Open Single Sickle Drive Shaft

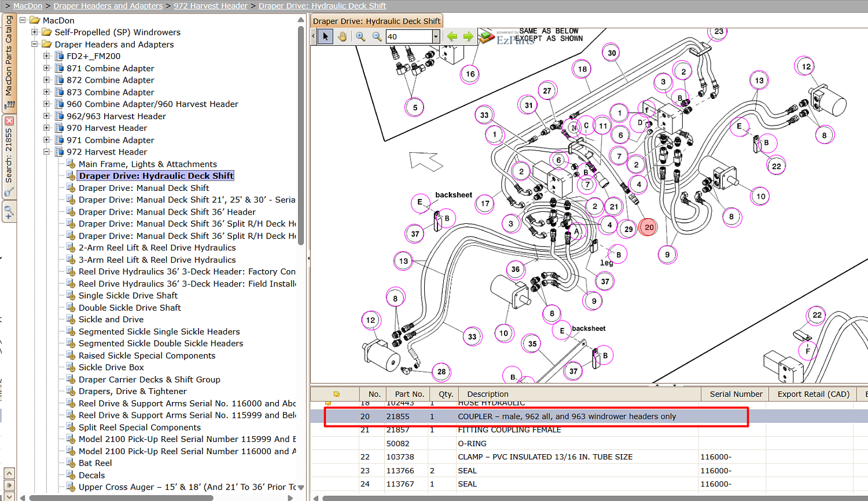click(128, 296)
